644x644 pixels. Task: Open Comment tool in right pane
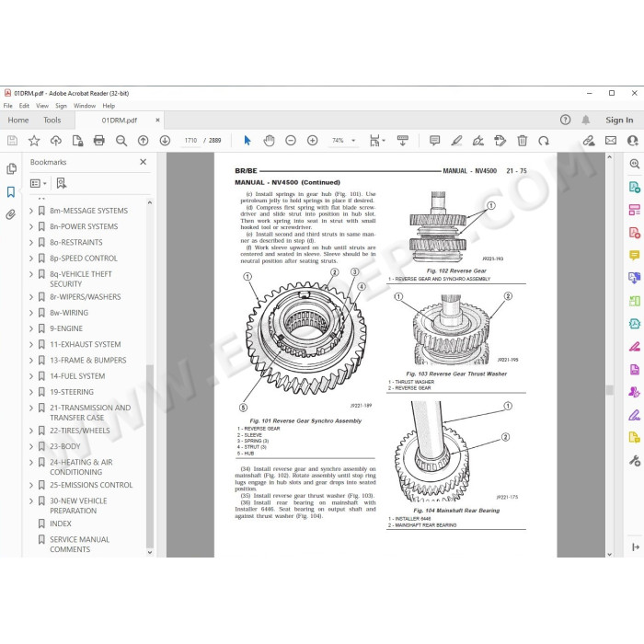635,256
